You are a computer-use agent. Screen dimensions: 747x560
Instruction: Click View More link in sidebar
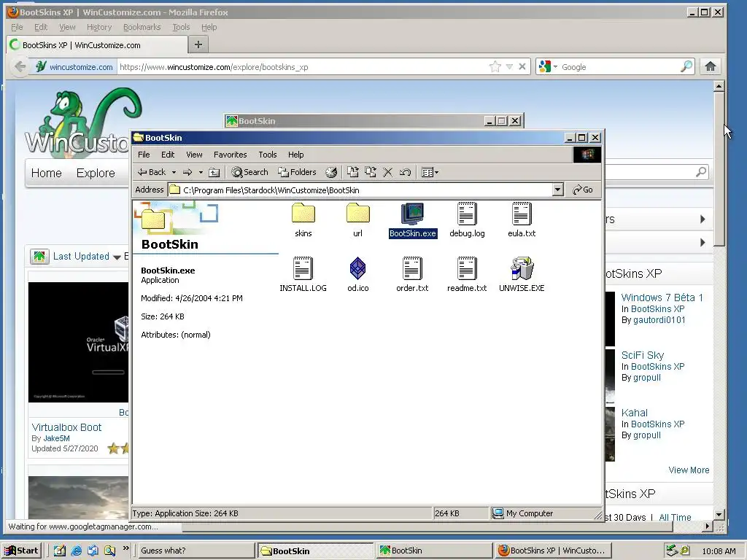pos(689,470)
